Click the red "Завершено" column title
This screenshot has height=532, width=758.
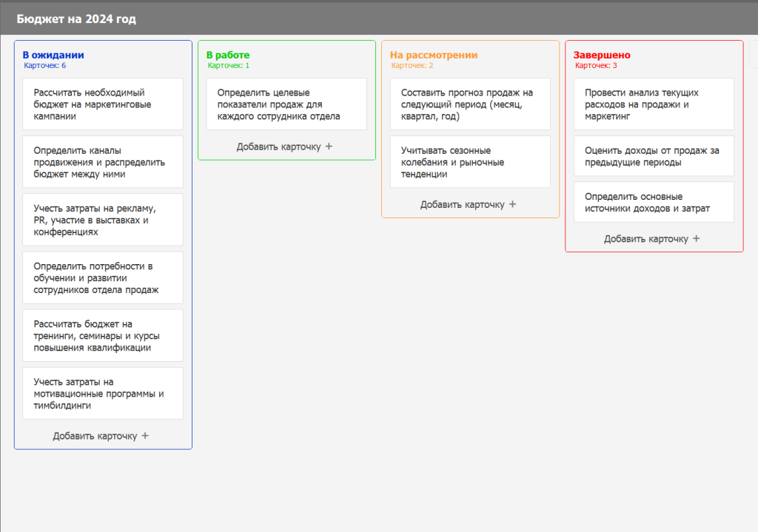pos(602,55)
